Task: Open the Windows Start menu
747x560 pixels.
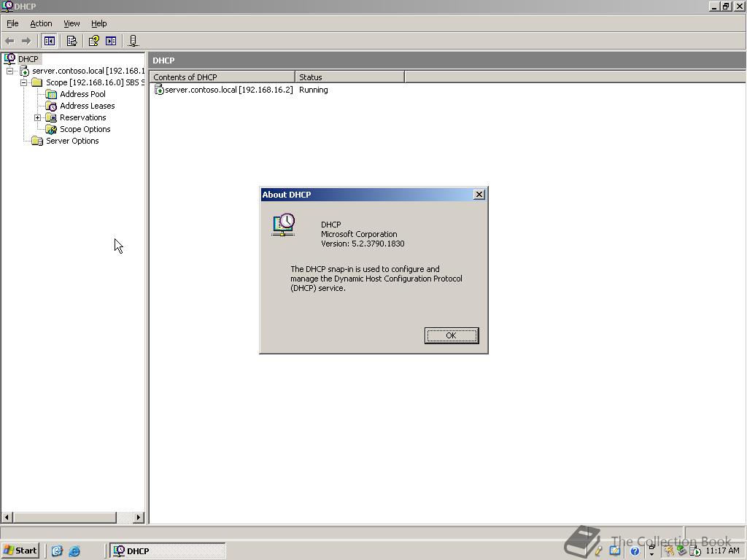Action: pos(20,551)
